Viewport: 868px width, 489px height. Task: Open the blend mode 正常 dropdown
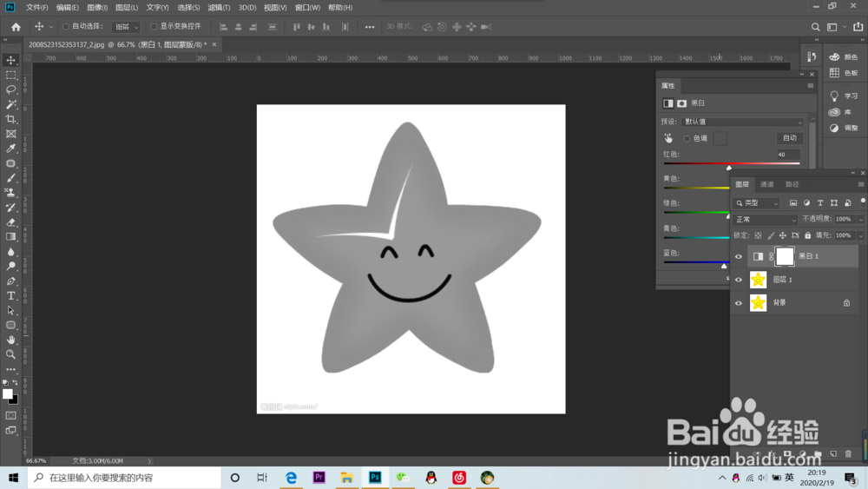coord(764,220)
